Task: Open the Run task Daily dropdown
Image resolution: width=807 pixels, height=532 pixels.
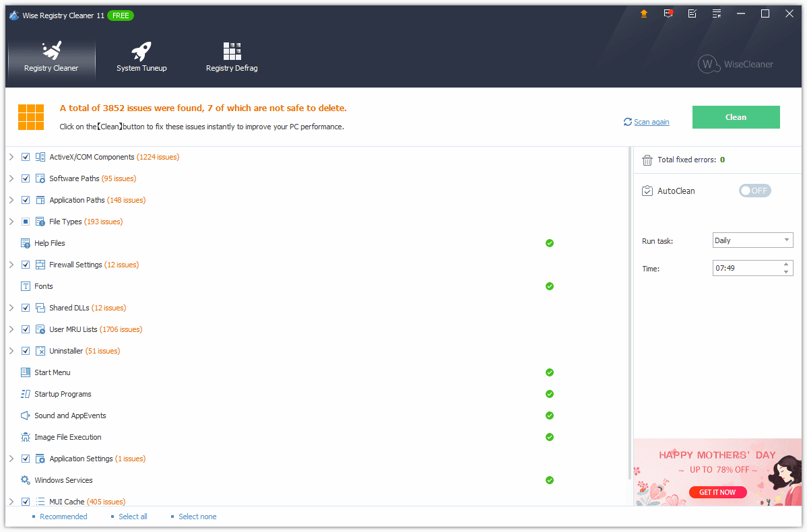Action: point(752,240)
